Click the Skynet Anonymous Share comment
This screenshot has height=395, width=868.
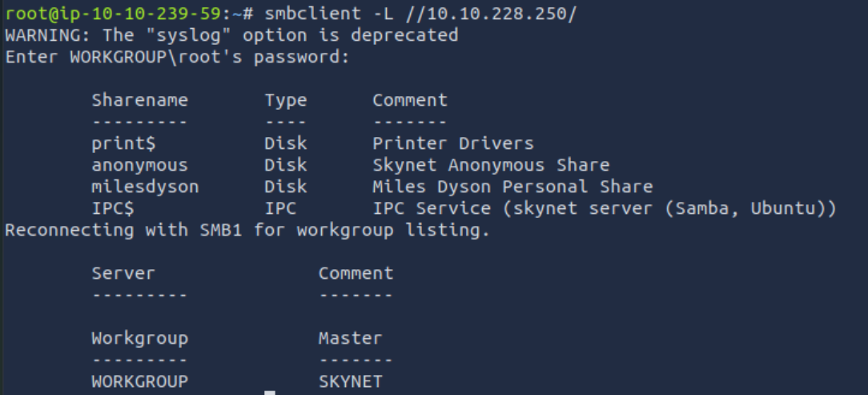tap(491, 165)
